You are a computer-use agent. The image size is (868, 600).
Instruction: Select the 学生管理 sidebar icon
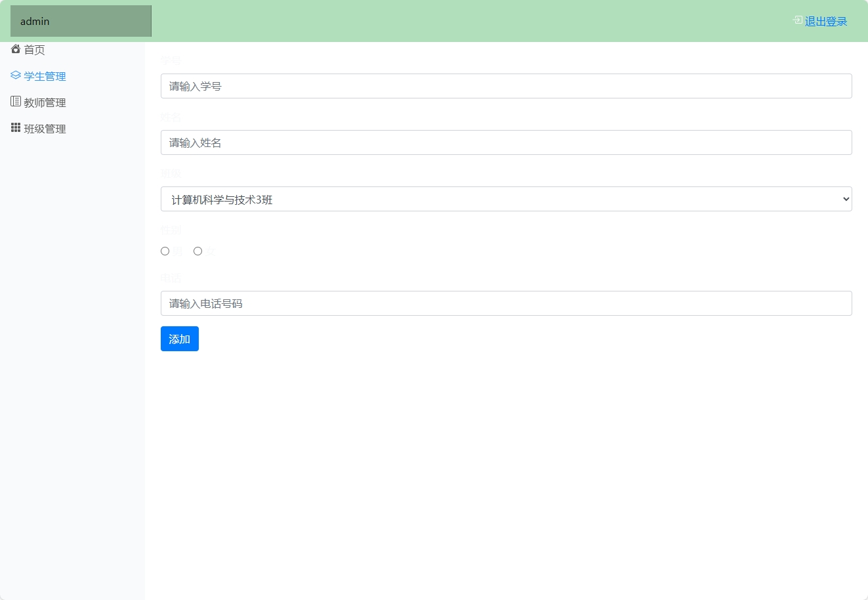tap(15, 75)
